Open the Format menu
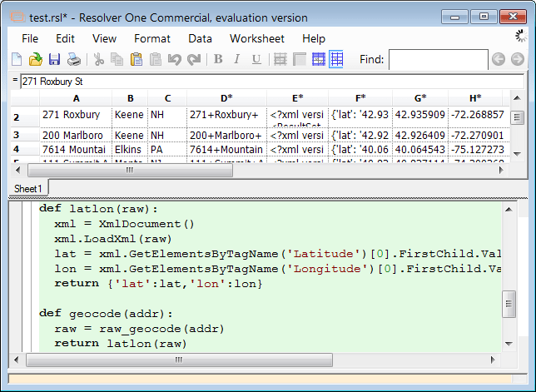536x392 pixels. tap(152, 38)
